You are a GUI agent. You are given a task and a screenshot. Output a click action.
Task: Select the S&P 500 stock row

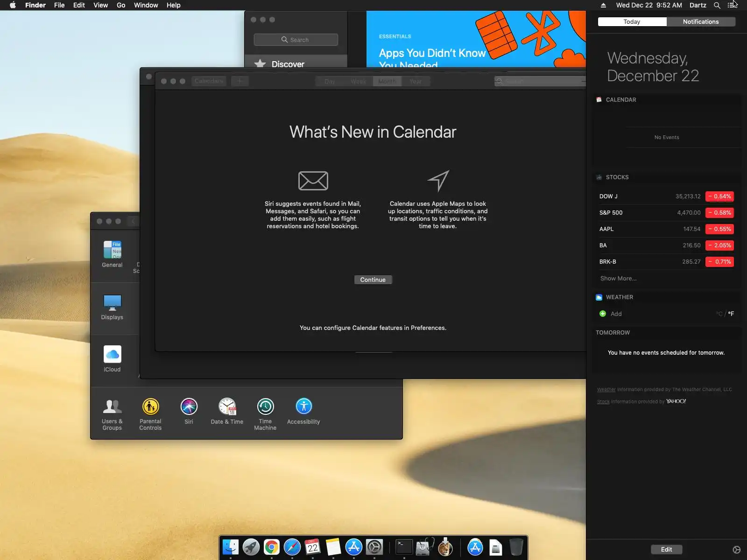tap(666, 213)
